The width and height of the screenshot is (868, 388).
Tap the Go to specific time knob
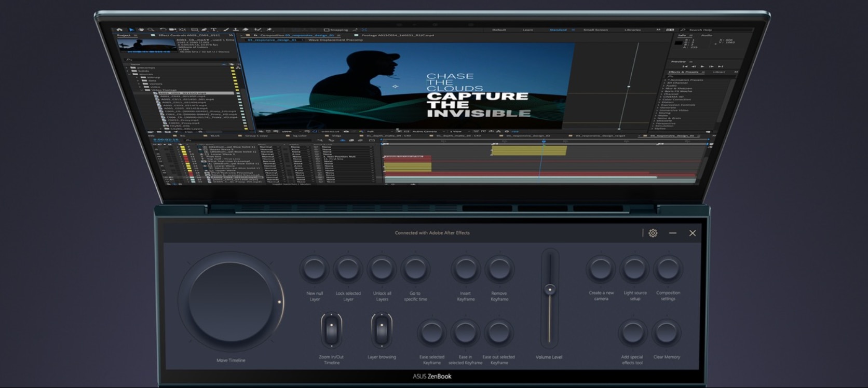pos(415,269)
